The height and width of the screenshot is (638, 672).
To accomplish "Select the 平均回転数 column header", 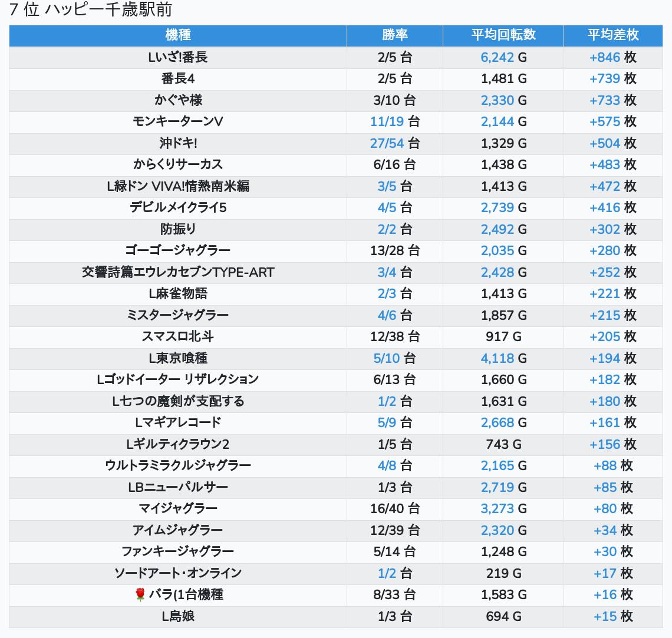I will click(x=503, y=35).
